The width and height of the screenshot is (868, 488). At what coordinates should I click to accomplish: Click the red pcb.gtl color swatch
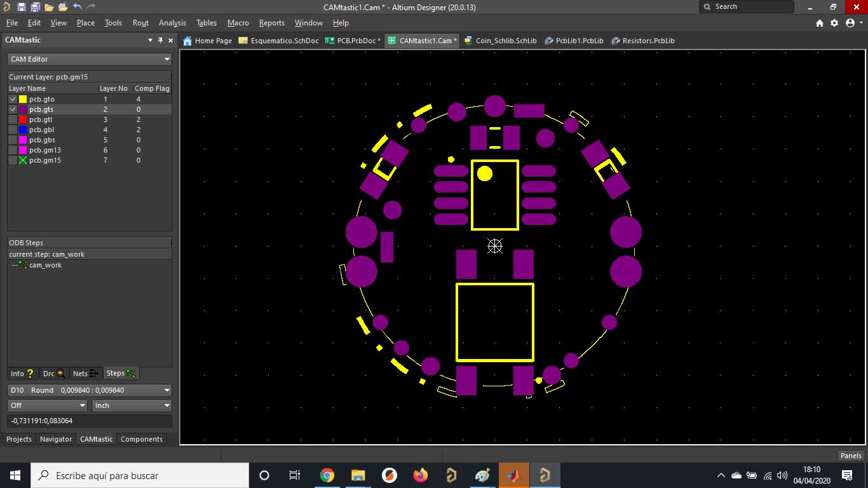[23, 119]
